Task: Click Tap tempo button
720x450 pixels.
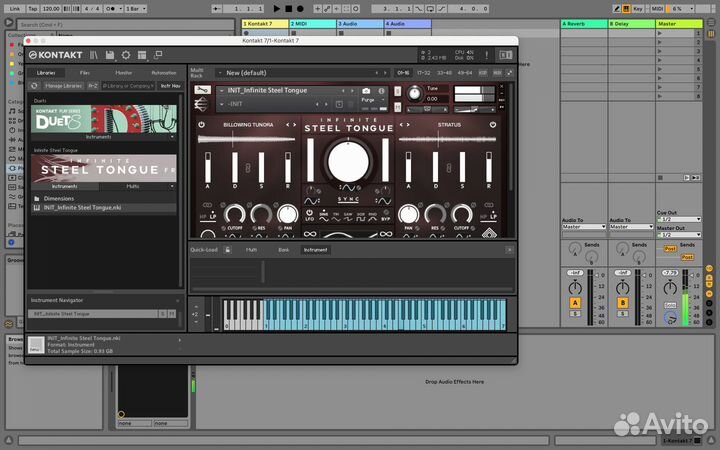Action: tap(33, 8)
